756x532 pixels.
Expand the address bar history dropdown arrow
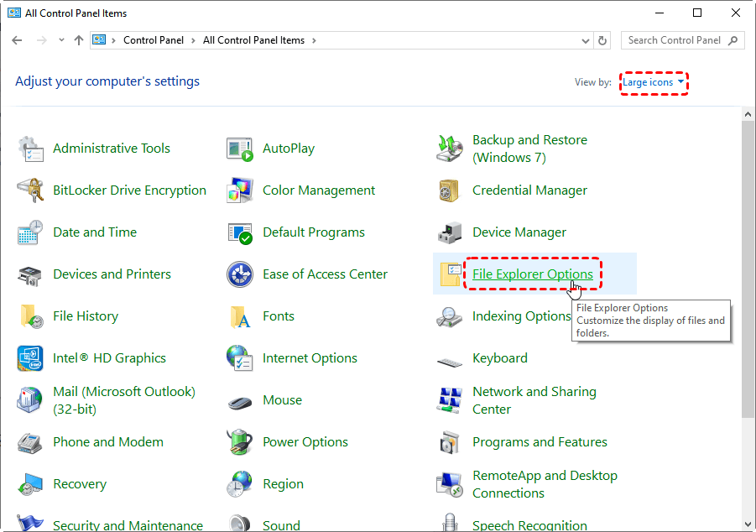tap(586, 41)
